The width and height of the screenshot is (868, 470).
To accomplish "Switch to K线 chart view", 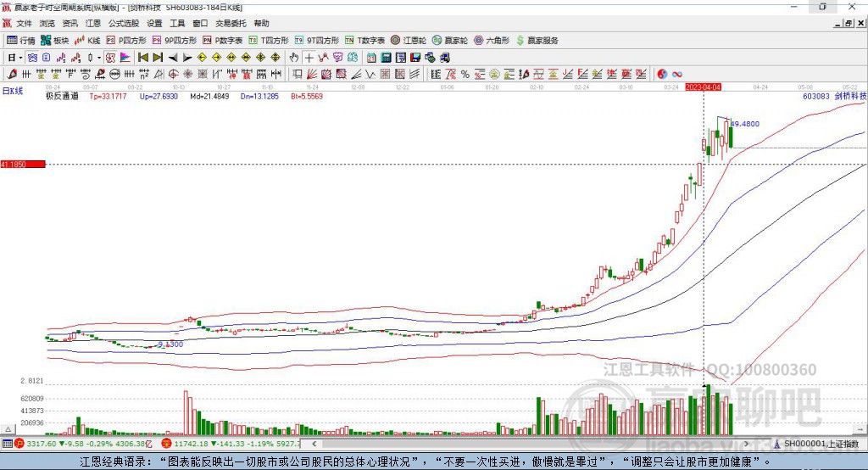I will (87, 41).
